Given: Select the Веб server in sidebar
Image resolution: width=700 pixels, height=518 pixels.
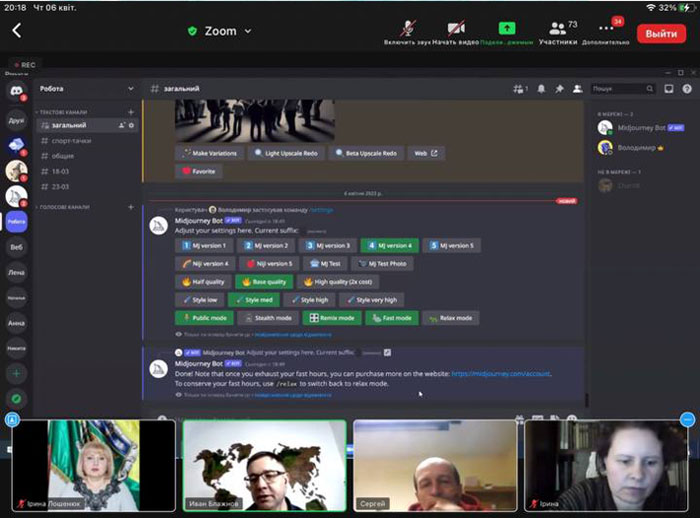Looking at the screenshot, I should [x=17, y=247].
